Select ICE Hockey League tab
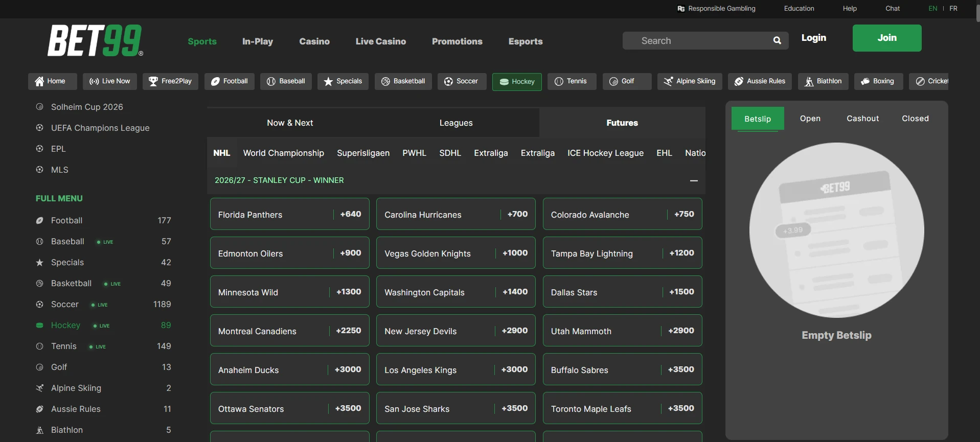This screenshot has width=980, height=442. 605,153
